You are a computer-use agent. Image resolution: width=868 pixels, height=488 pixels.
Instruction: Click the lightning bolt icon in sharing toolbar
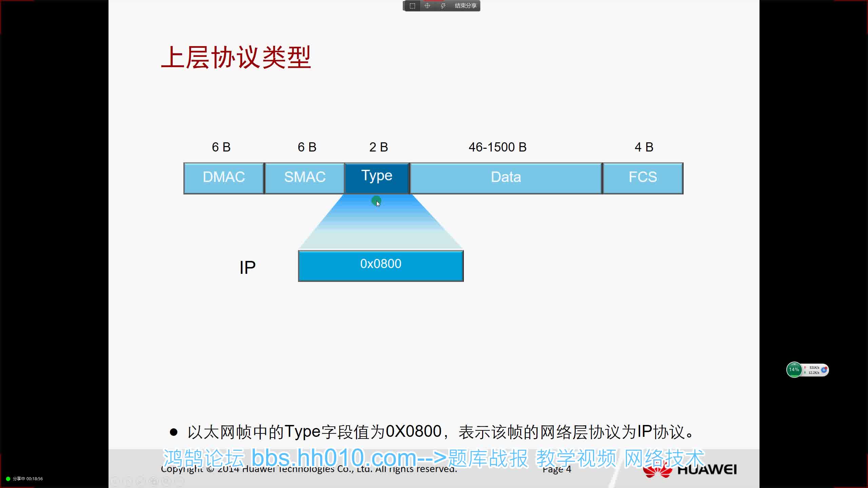click(x=443, y=6)
